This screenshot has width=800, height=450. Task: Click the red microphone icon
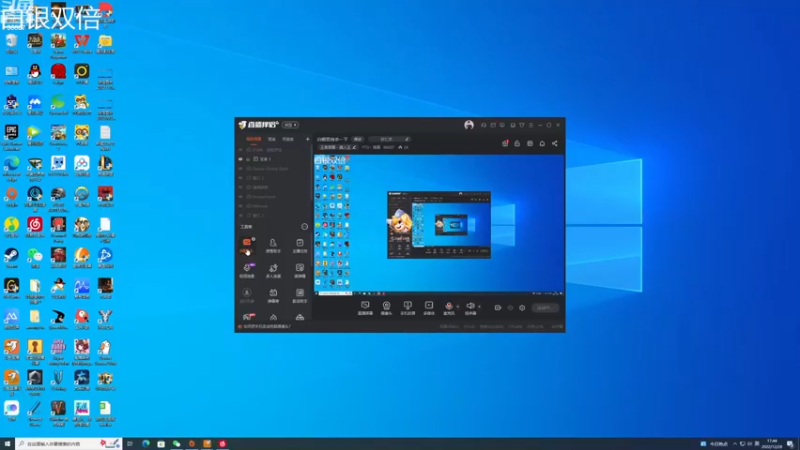coord(448,307)
